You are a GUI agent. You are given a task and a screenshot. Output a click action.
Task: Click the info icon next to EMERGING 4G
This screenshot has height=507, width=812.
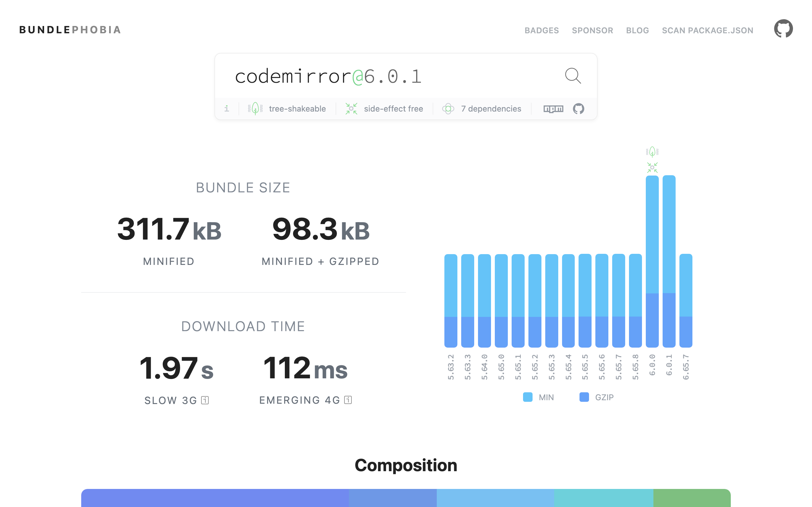click(348, 400)
